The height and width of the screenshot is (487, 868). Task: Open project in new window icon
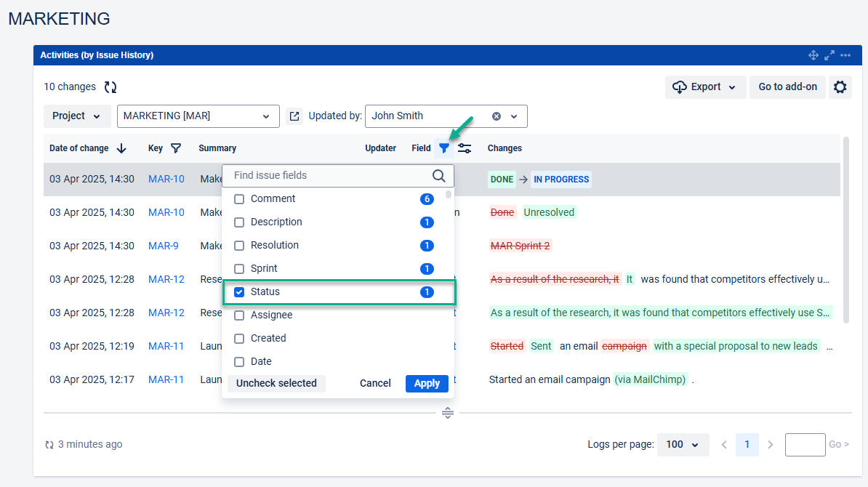294,116
